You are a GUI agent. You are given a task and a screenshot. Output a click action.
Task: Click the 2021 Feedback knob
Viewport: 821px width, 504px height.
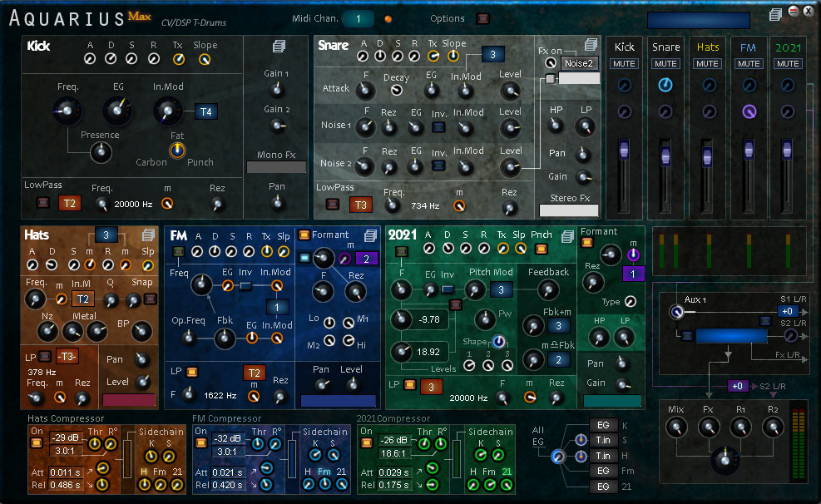(548, 289)
